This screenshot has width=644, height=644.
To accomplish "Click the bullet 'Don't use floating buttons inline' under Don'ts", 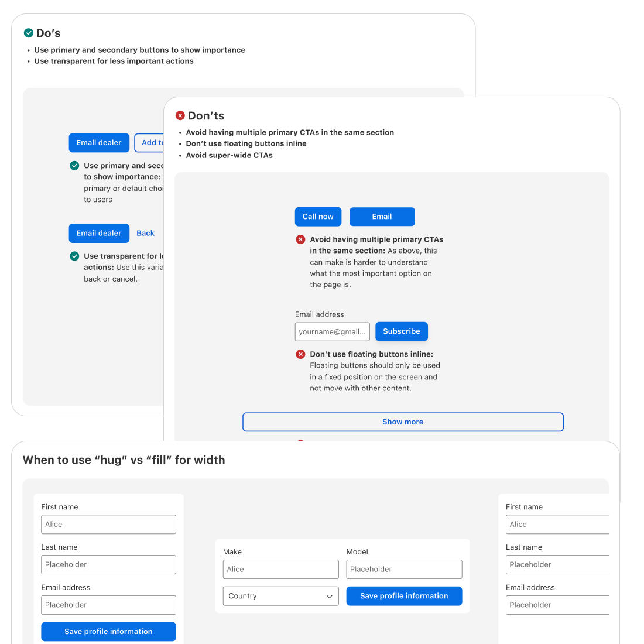I will tap(246, 143).
